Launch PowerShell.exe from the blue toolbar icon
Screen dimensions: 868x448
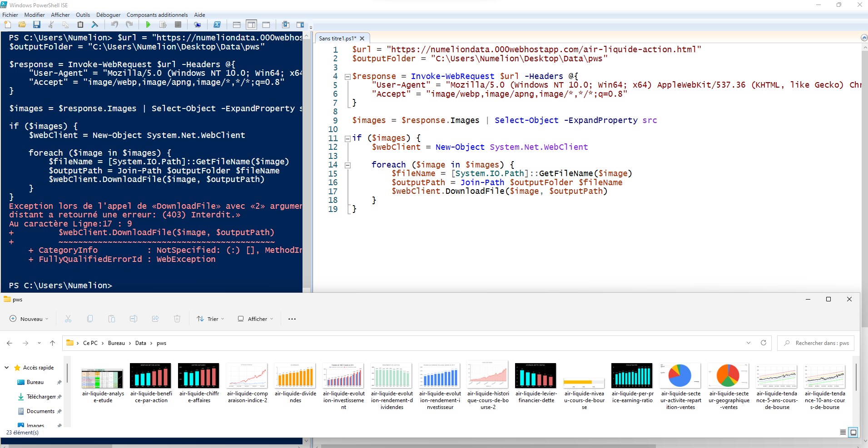click(217, 25)
